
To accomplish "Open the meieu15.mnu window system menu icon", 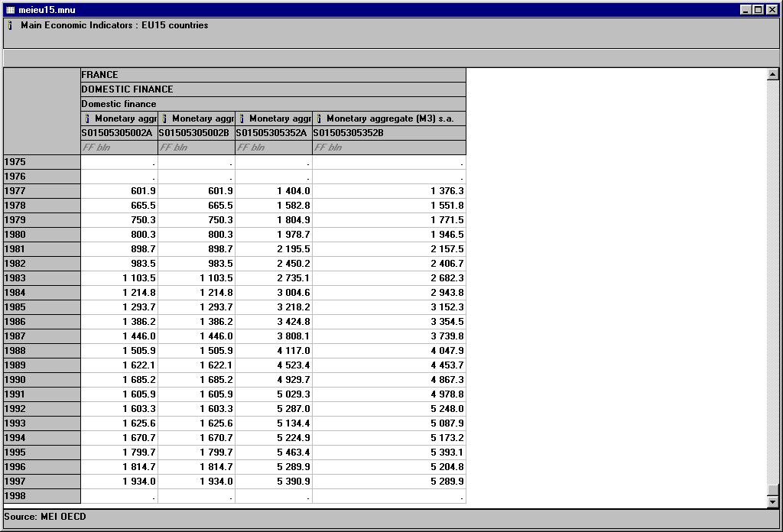I will pyautogui.click(x=9, y=9).
